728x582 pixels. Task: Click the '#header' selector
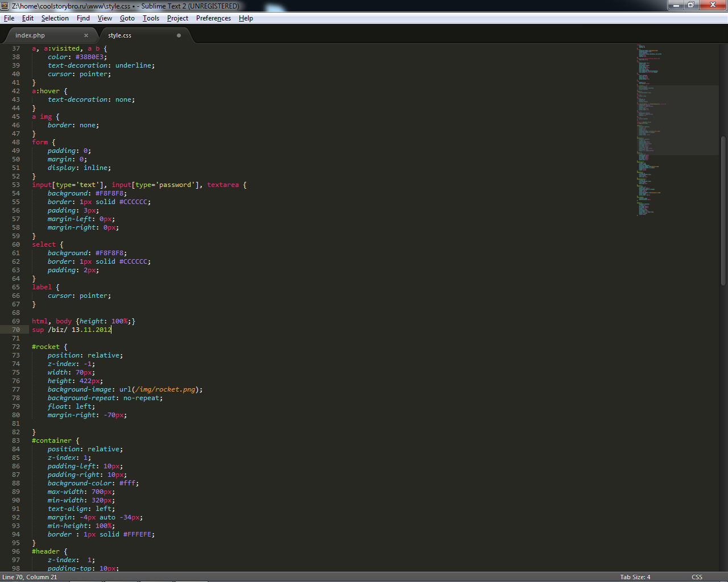45,551
